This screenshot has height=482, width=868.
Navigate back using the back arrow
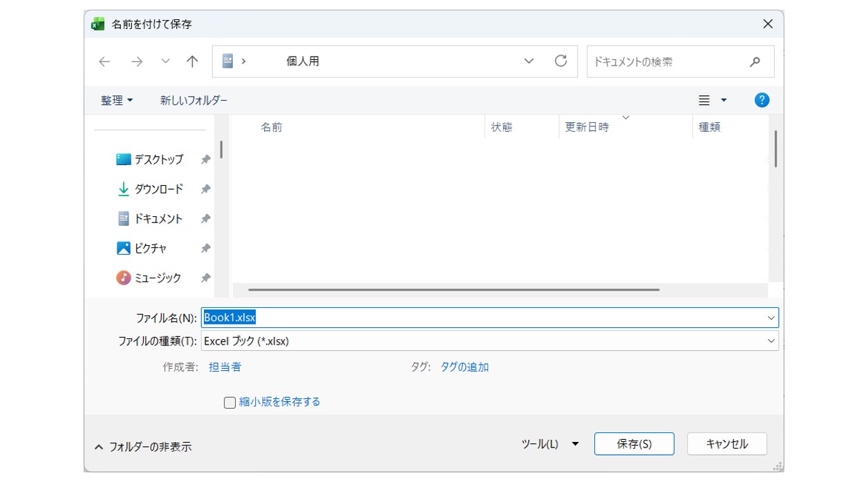point(104,61)
